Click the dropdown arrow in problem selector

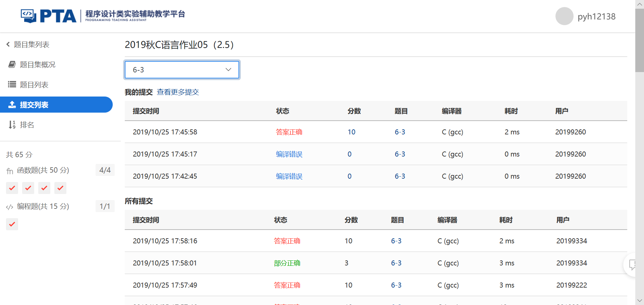(228, 70)
